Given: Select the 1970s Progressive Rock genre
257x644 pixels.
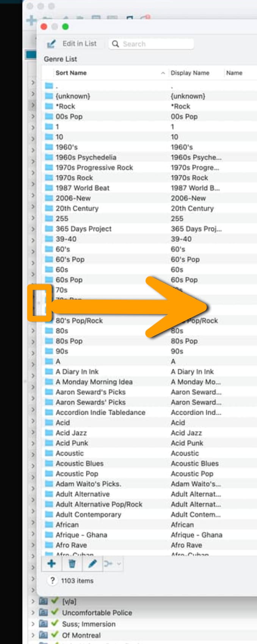Looking at the screenshot, I should pyautogui.click(x=150, y=167).
